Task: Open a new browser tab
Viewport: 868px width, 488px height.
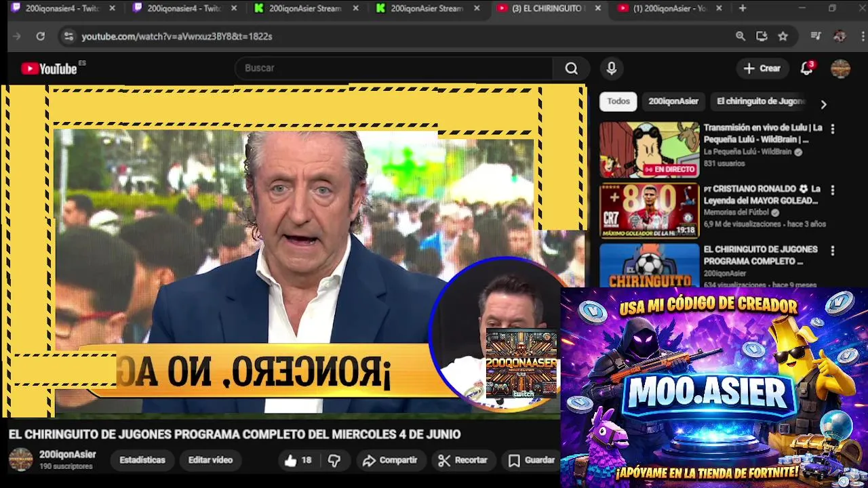Action: click(743, 8)
